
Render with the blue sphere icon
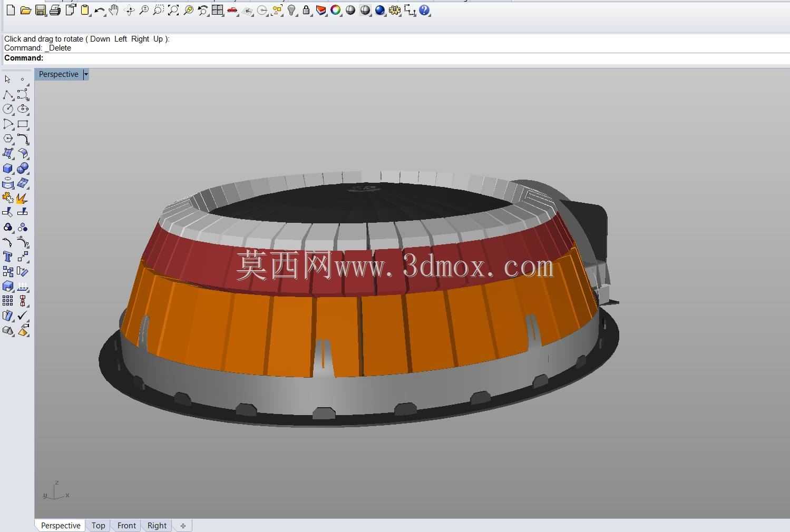point(380,10)
